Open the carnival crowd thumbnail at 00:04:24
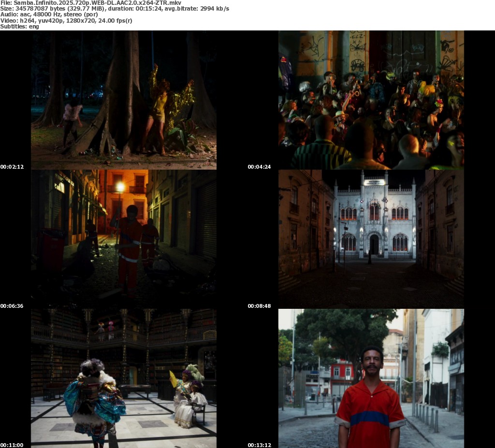Viewport: 495px width, 448px height. click(371, 100)
